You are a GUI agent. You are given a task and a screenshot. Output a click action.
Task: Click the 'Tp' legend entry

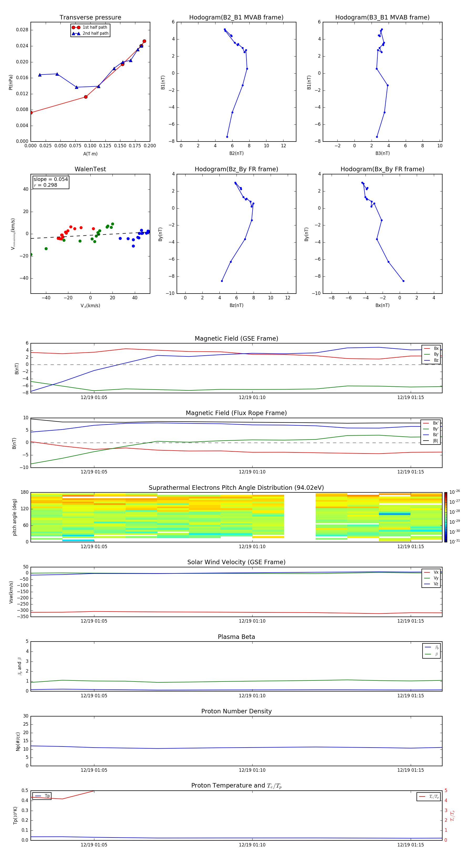click(42, 796)
